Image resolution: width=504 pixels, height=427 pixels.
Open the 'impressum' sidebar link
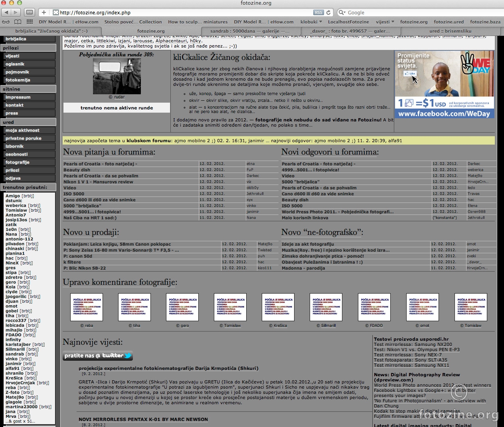(x=30, y=97)
